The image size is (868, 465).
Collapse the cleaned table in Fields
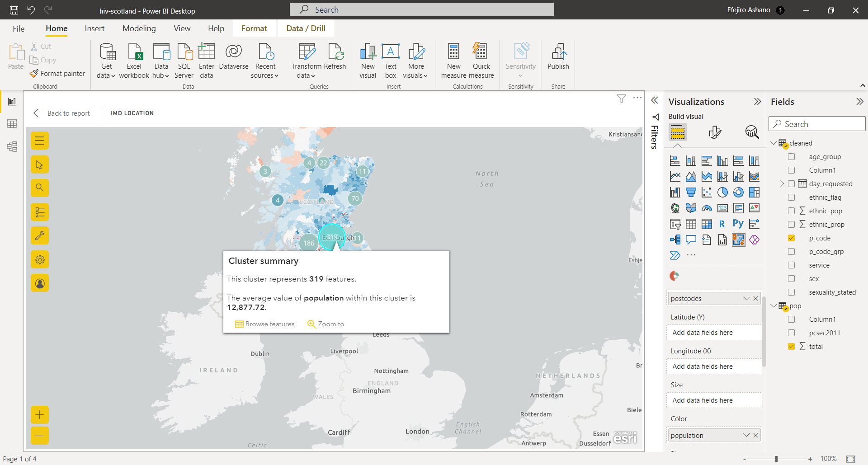click(x=774, y=143)
